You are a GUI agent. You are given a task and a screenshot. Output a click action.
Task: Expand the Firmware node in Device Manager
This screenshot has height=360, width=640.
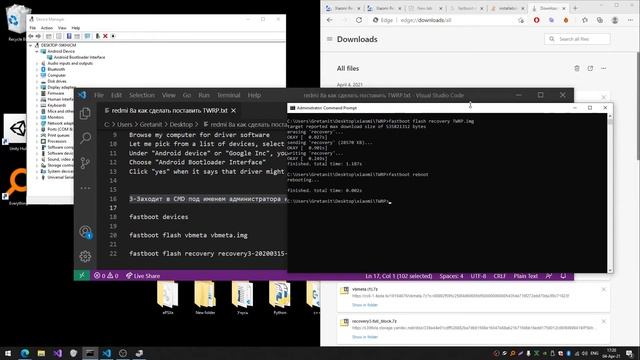coord(37,93)
